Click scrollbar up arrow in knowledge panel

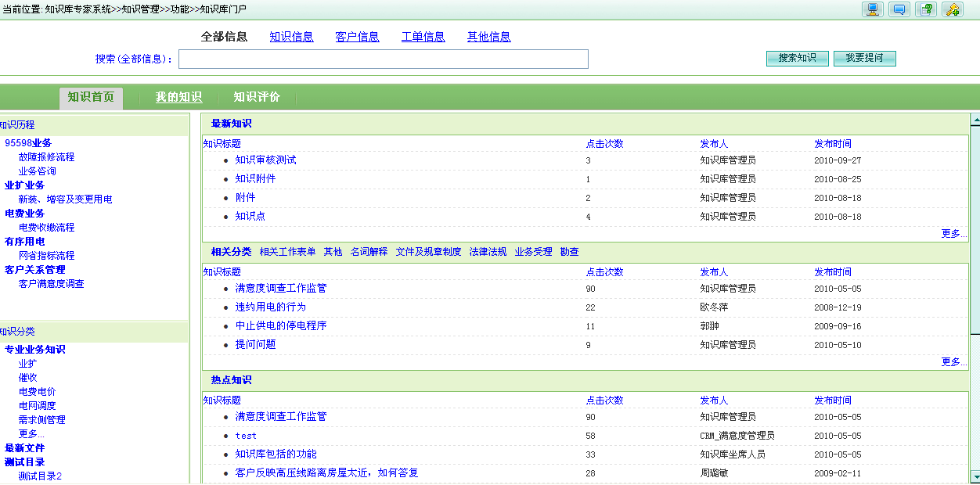click(975, 120)
